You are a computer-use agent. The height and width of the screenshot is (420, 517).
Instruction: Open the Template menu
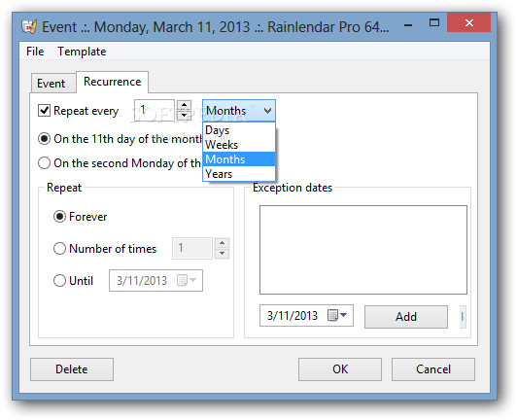[82, 52]
